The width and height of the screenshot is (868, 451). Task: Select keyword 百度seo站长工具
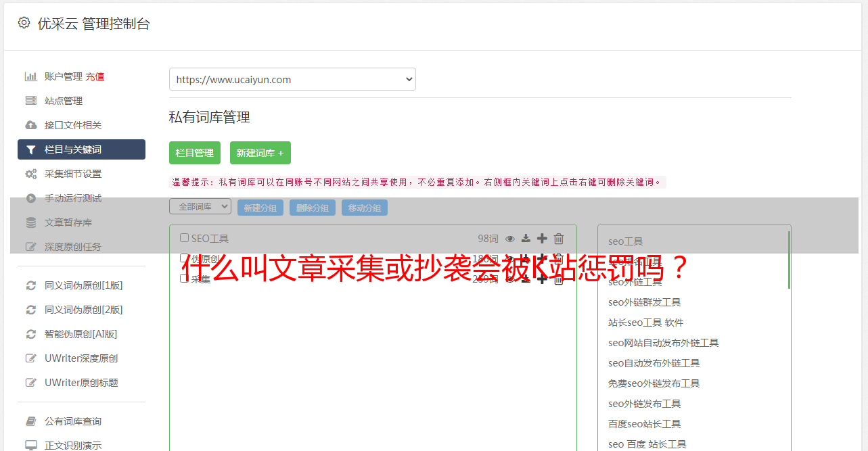tap(645, 424)
